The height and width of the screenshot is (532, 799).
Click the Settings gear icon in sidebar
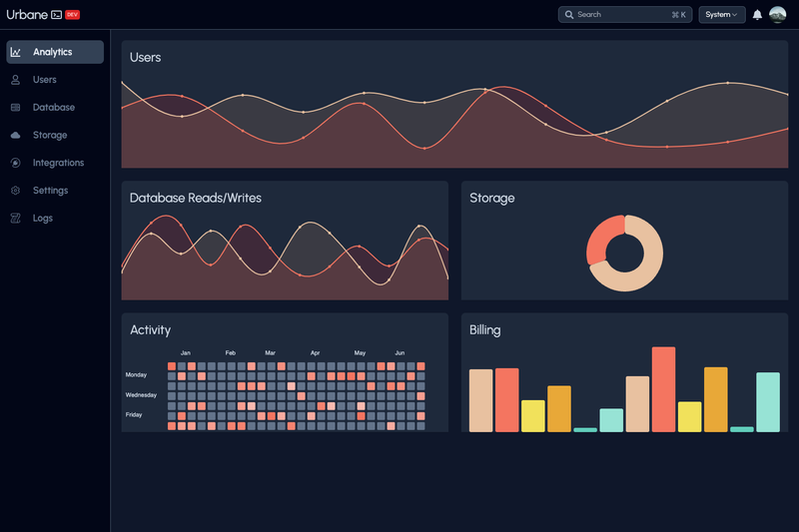[x=16, y=191]
